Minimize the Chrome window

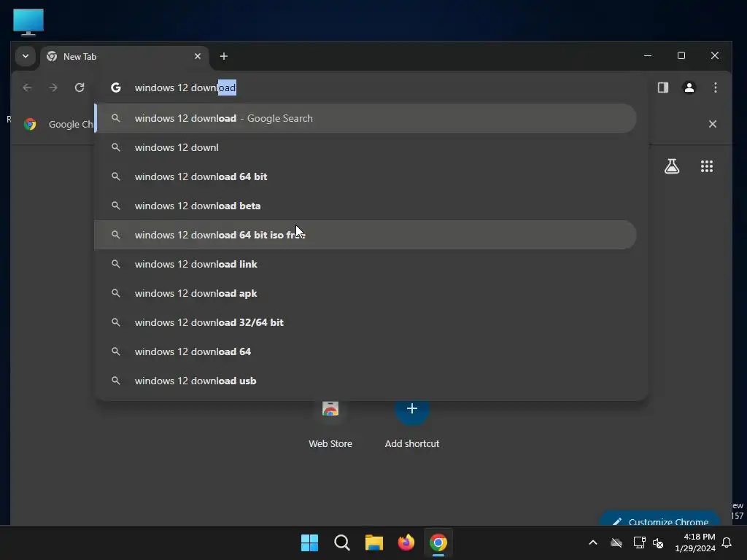(648, 55)
